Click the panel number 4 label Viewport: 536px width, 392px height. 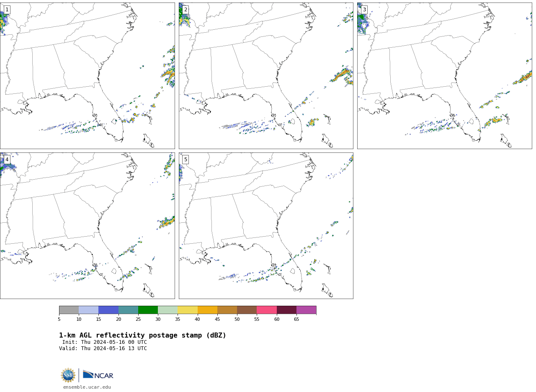(7, 160)
